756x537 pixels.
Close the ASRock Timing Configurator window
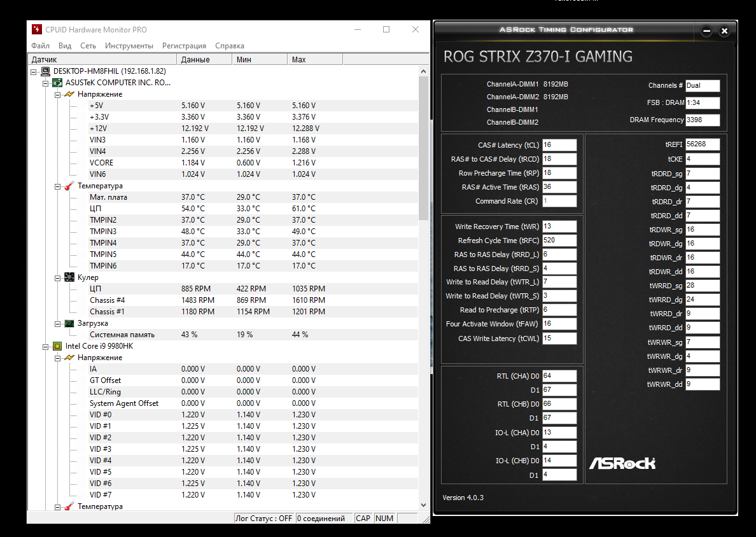724,31
